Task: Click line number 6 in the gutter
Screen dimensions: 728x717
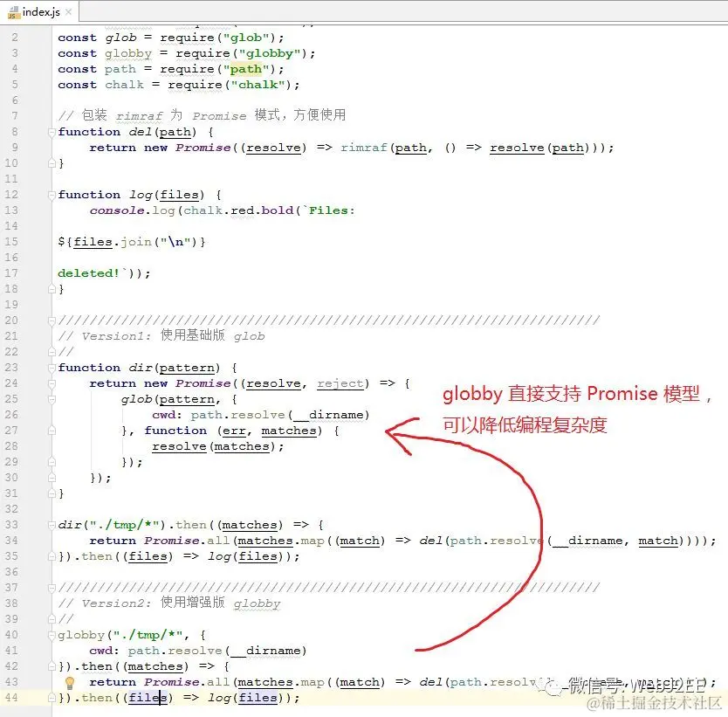Action: click(15, 100)
